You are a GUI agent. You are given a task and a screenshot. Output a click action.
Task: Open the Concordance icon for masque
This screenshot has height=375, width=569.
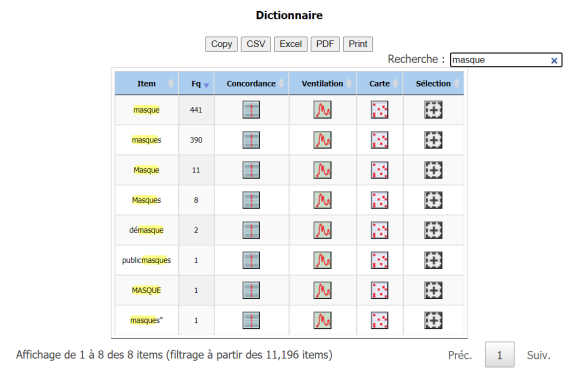[x=251, y=110]
